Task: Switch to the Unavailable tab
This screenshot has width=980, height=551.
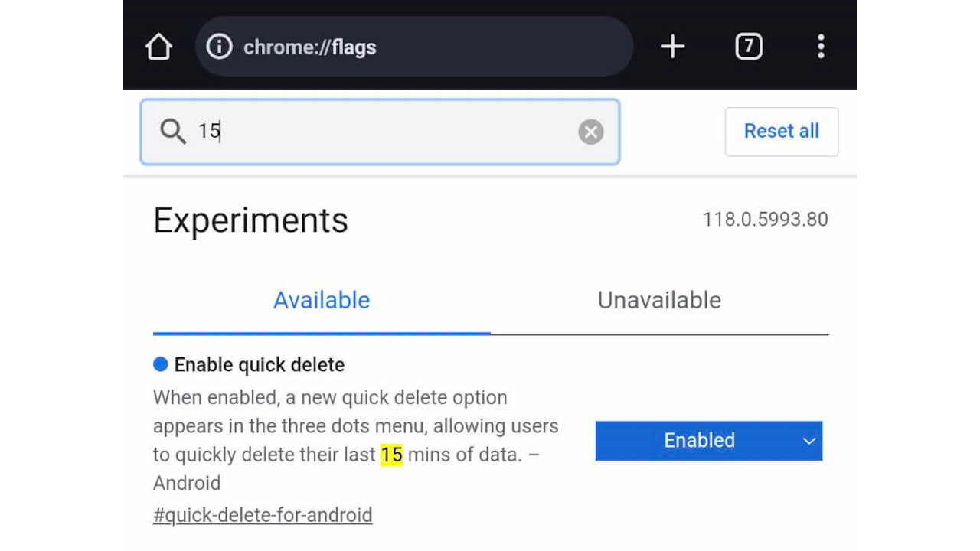Action: [x=658, y=300]
